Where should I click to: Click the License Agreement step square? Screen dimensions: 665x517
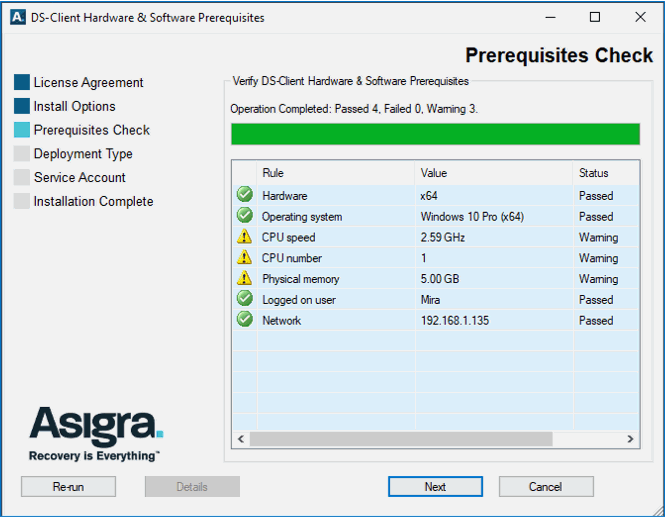[x=22, y=82]
